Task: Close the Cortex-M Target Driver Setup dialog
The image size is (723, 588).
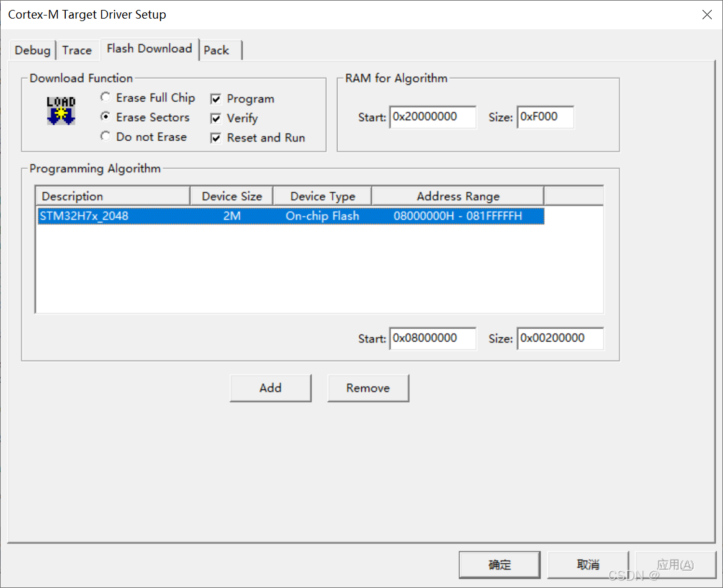Action: click(x=707, y=15)
